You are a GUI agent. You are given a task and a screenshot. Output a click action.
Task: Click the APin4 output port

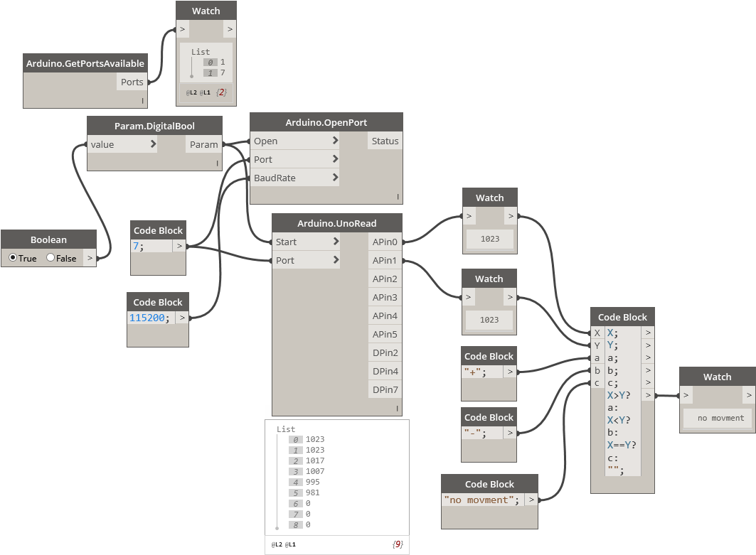pos(385,316)
